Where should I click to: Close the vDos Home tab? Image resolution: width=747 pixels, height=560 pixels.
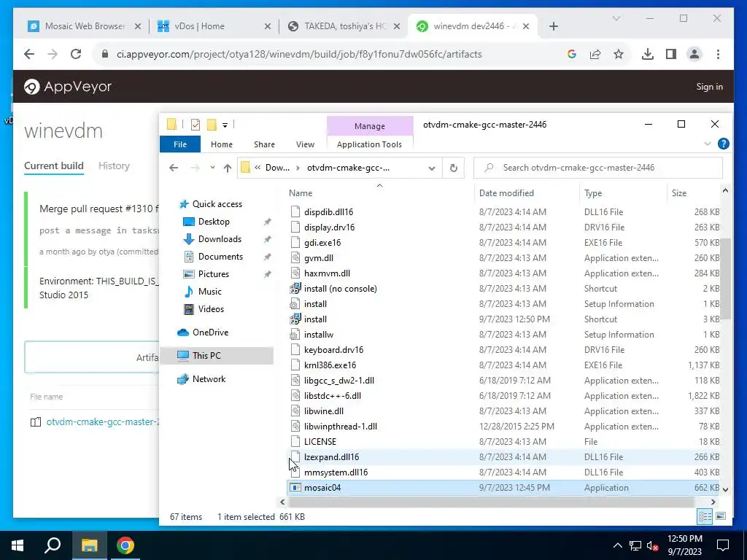pyautogui.click(x=268, y=27)
